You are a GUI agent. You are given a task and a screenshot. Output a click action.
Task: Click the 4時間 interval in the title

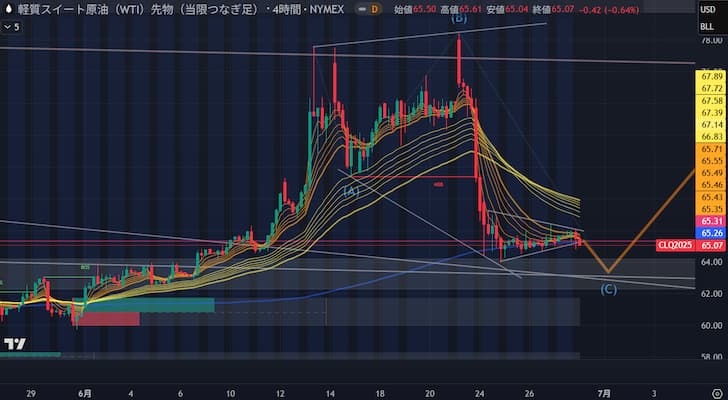tap(287, 9)
